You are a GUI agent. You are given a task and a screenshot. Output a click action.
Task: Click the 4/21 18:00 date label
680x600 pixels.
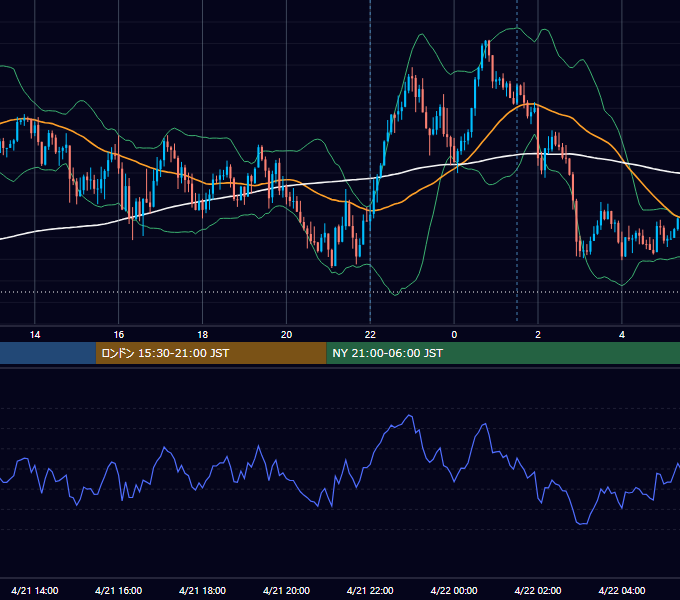point(203,590)
